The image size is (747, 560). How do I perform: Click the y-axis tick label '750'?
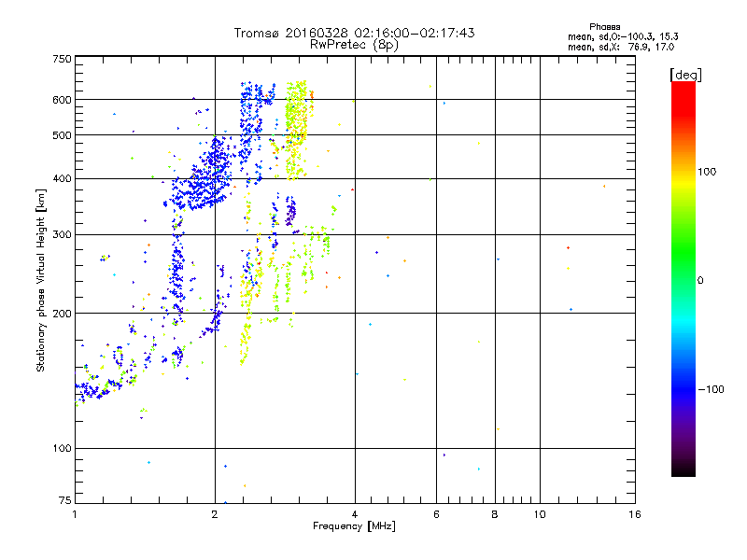(x=62, y=59)
